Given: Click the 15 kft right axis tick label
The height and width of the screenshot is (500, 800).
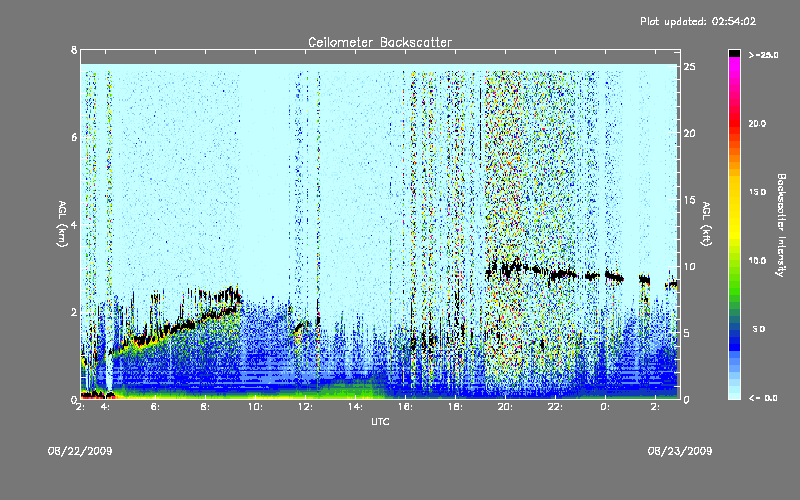Looking at the screenshot, I should point(689,200).
